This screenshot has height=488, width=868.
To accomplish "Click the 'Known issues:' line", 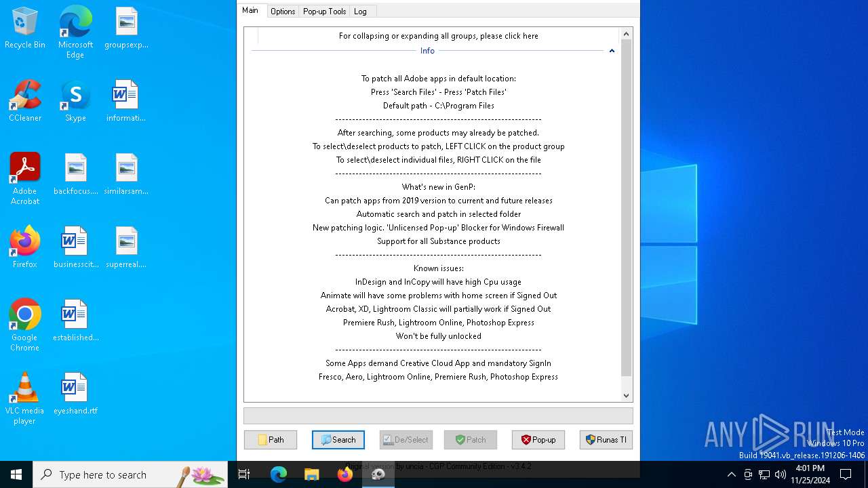I will coord(438,268).
